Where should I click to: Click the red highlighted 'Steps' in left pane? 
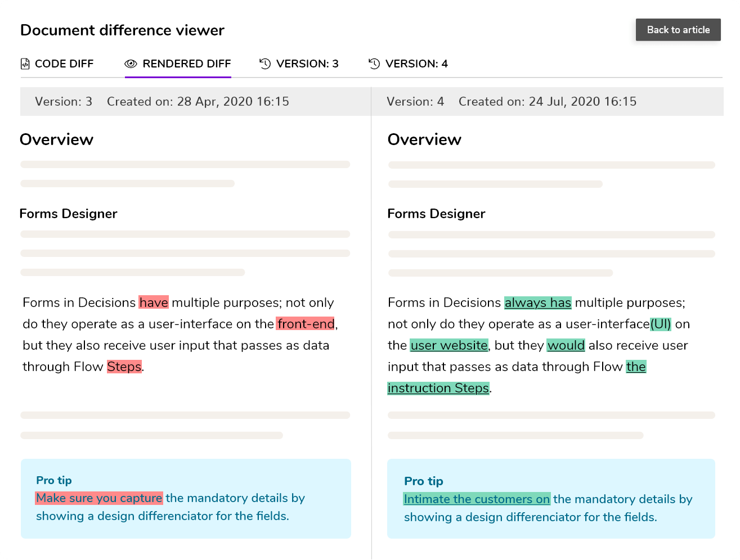[124, 367]
